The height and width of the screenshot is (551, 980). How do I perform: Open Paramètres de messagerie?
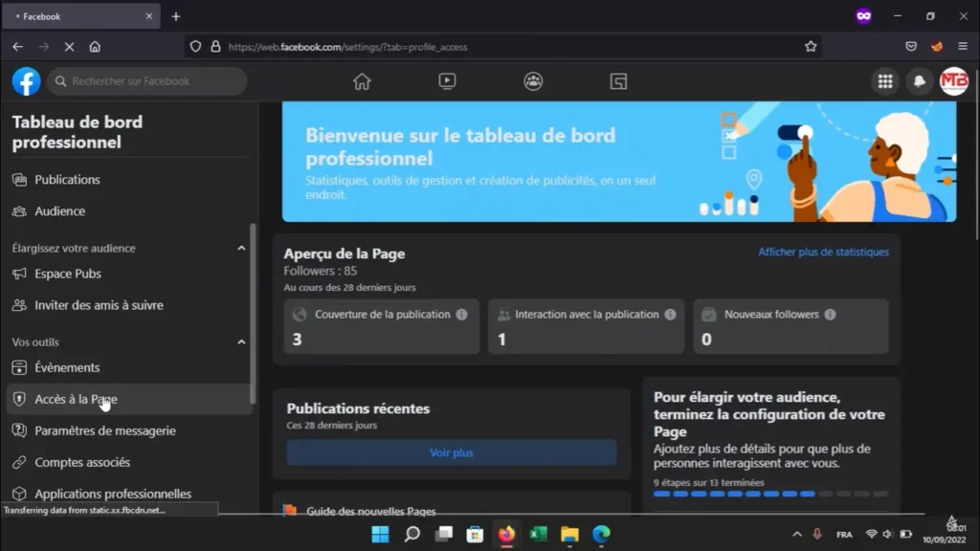point(128,430)
